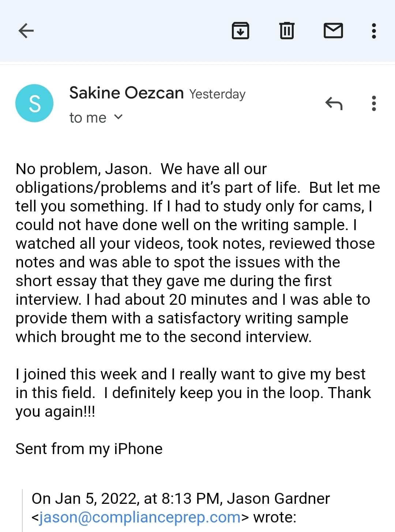Tap the 'wrote:' text after the email address

275,517
